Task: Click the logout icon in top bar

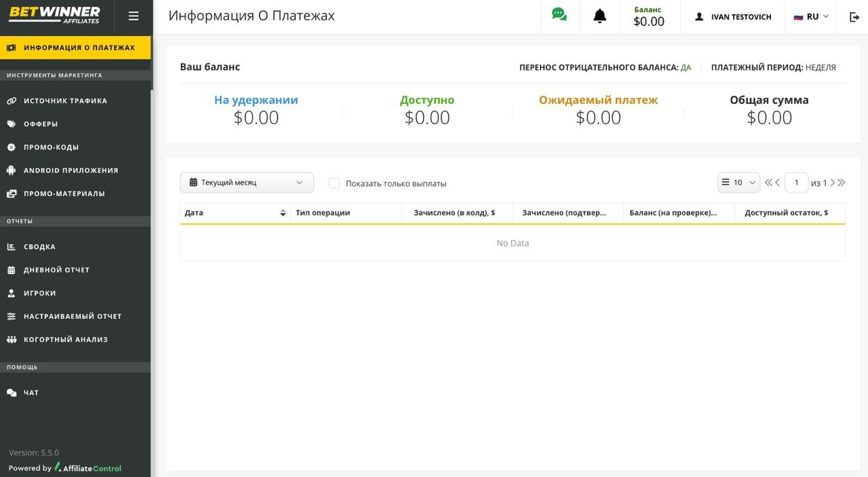Action: point(854,17)
